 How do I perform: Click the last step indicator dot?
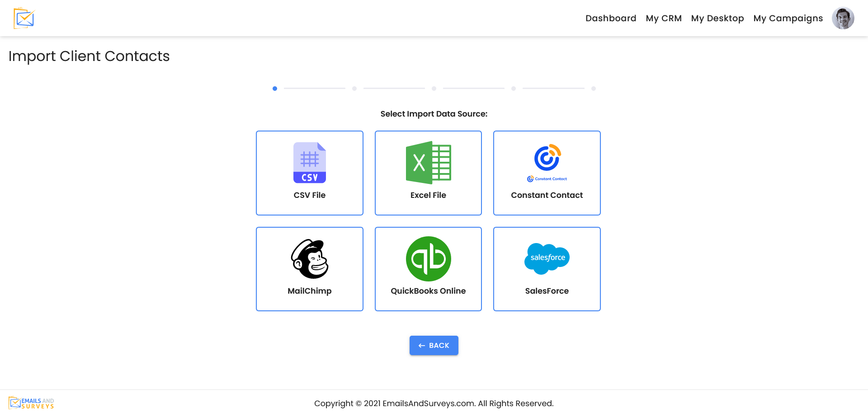pos(594,89)
